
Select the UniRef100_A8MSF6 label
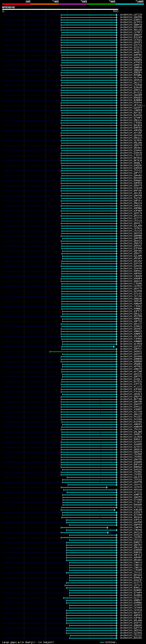(131, 615)
